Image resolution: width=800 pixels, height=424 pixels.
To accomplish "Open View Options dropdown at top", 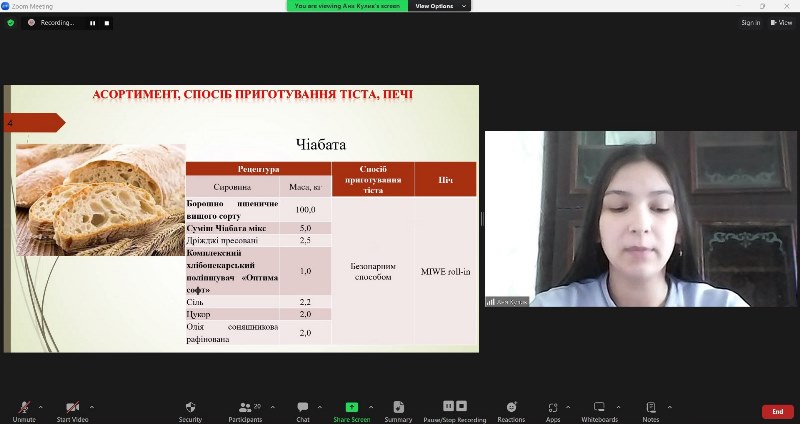I will (x=439, y=6).
